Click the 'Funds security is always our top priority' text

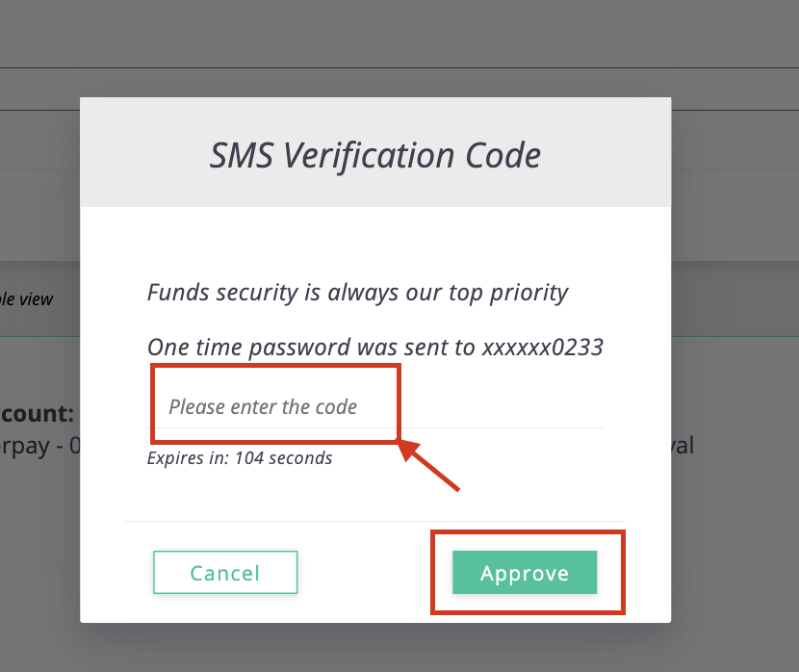click(x=357, y=293)
